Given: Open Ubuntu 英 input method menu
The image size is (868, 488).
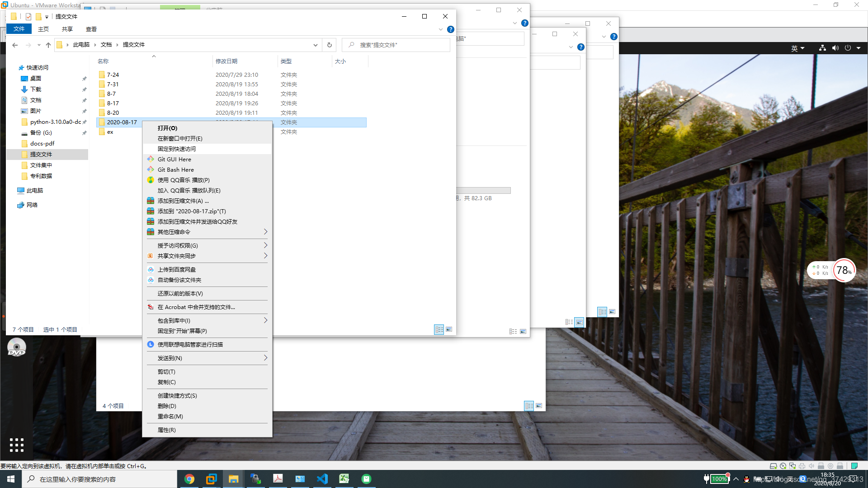Looking at the screenshot, I should pos(797,48).
